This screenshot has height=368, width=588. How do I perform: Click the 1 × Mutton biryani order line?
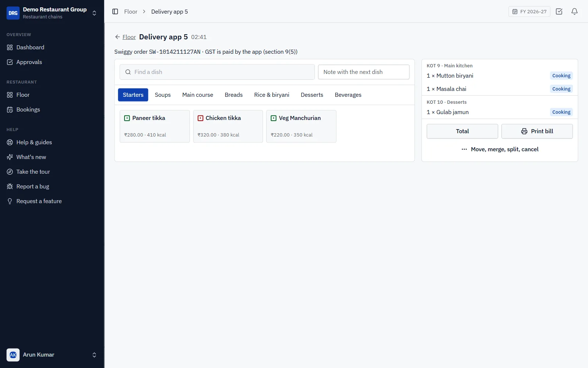[499, 76]
